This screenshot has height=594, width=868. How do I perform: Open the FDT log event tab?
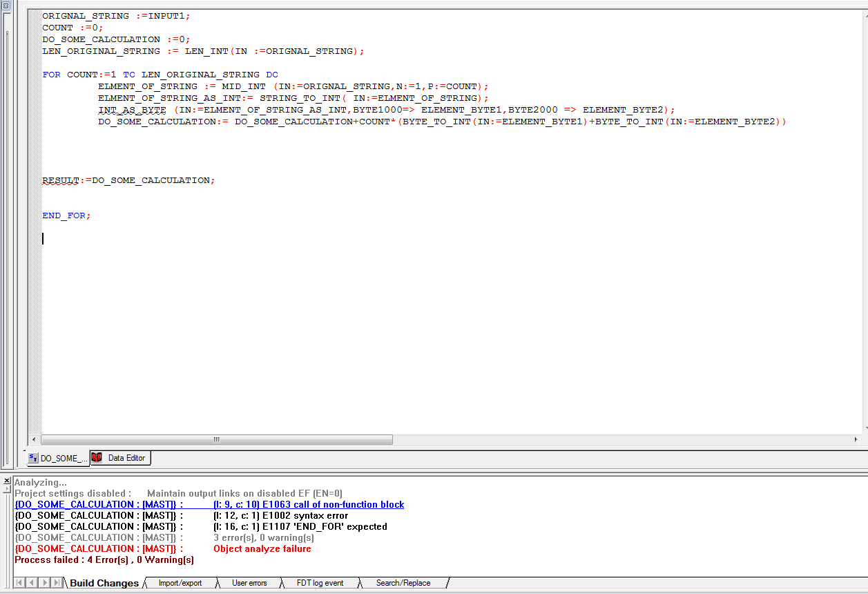[320, 583]
